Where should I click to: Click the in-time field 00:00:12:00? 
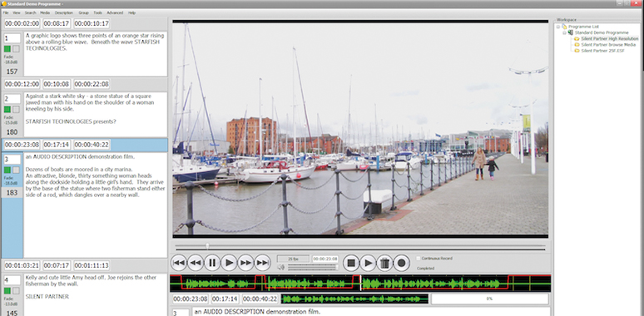(22, 84)
